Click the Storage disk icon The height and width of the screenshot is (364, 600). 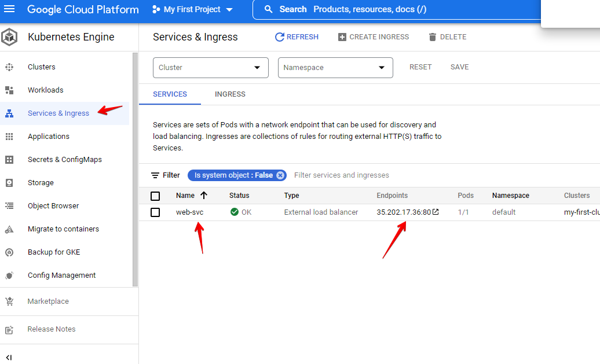9,183
